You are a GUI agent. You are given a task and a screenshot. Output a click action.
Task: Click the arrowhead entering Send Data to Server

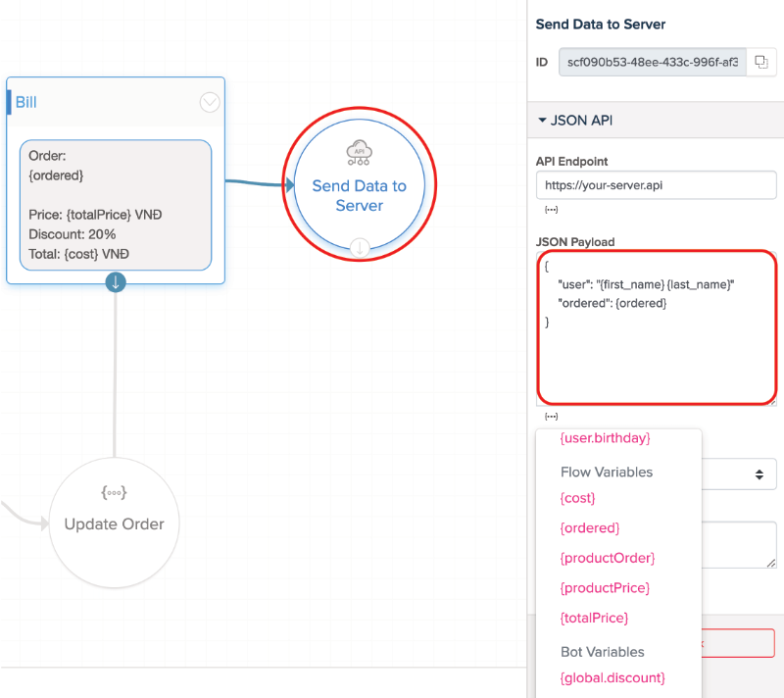[x=288, y=184]
